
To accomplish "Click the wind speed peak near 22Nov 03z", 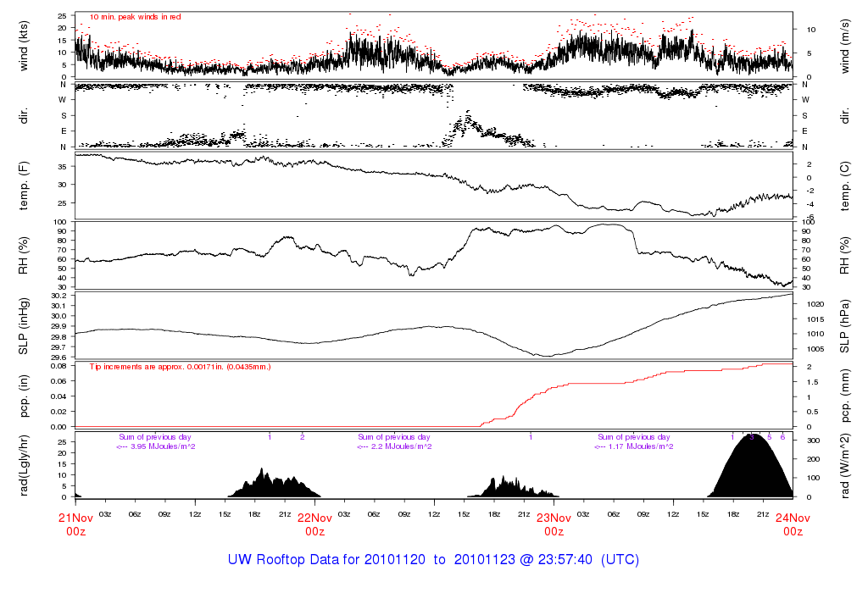I will (350, 34).
